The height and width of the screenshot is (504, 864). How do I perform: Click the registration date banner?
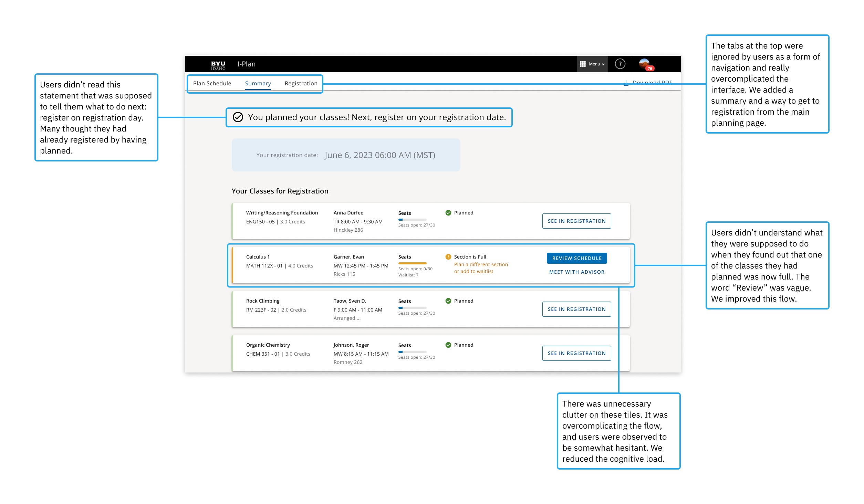(x=345, y=155)
